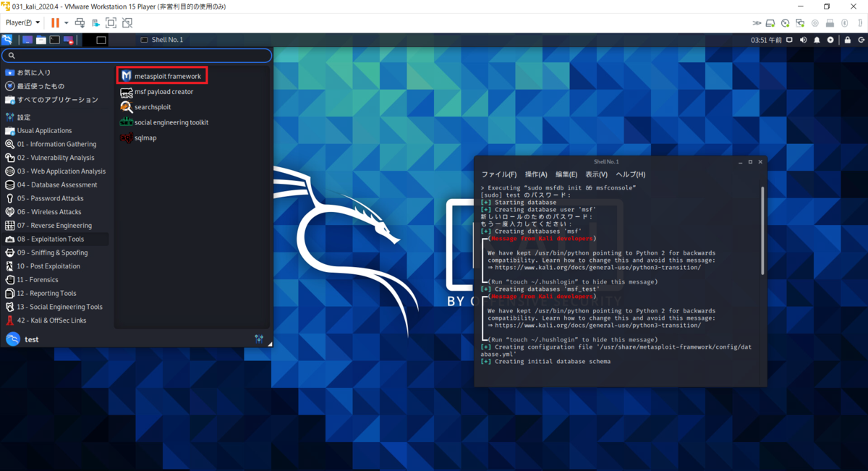Click the test user profile entry
Screen dimensions: 868x471
pyautogui.click(x=23, y=339)
